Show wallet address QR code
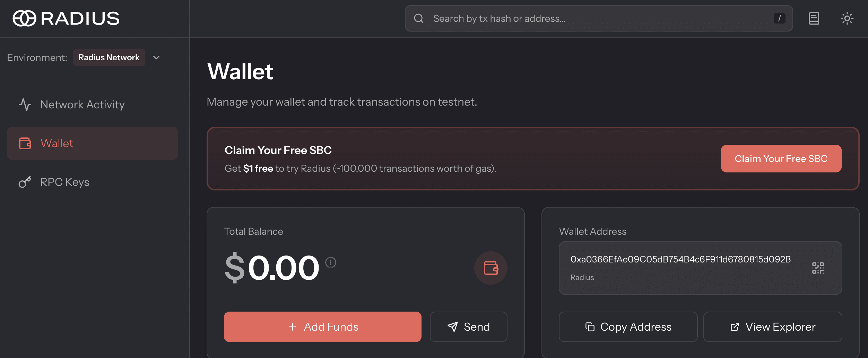Image resolution: width=868 pixels, height=358 pixels. 818,268
